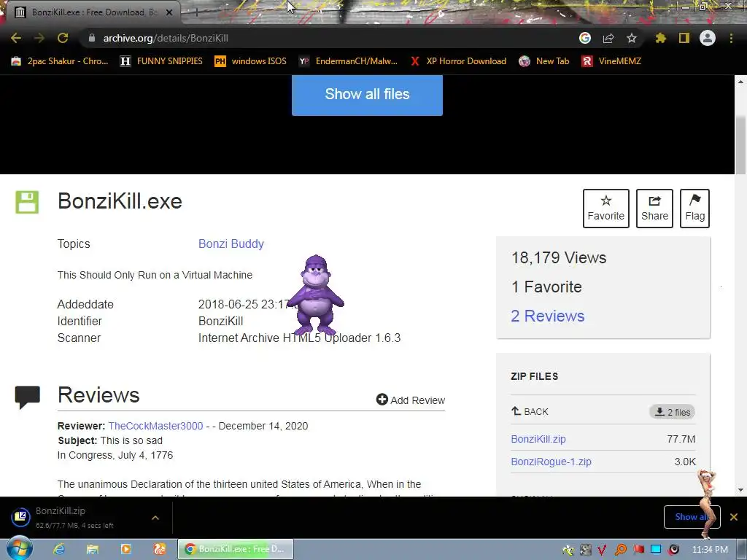Click the Share button
This screenshot has height=560, width=747.
click(654, 209)
